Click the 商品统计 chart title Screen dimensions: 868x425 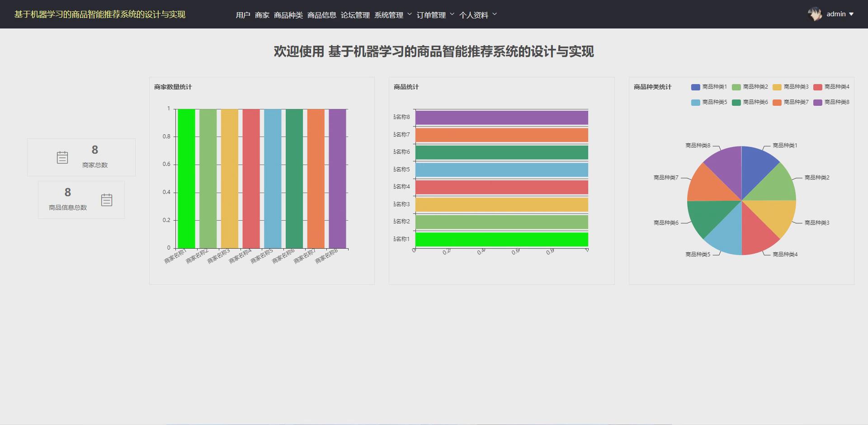(x=406, y=87)
